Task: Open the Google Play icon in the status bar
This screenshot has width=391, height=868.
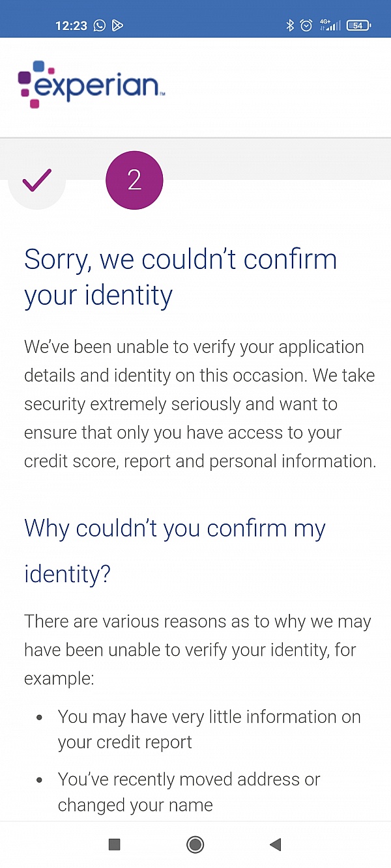Action: [x=117, y=25]
